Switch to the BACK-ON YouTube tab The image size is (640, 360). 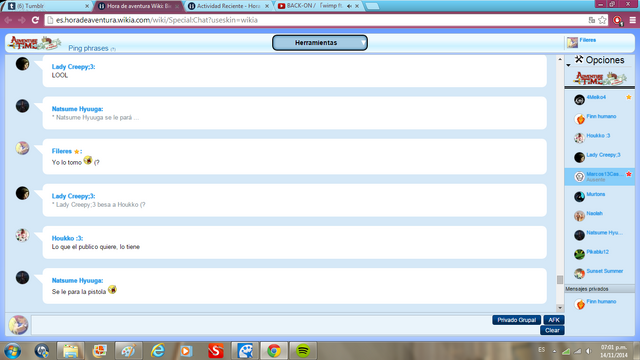coord(318,6)
